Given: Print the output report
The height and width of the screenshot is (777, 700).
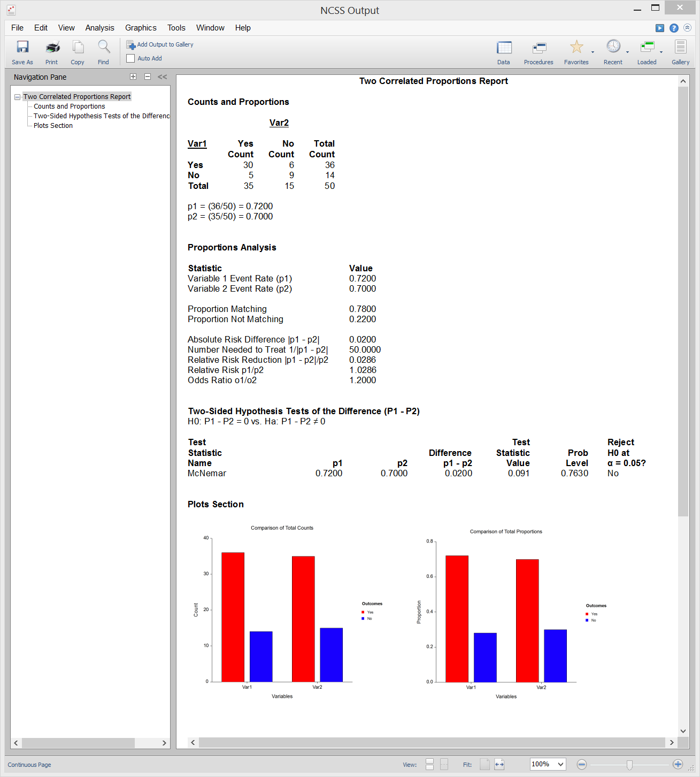Looking at the screenshot, I should point(52,47).
